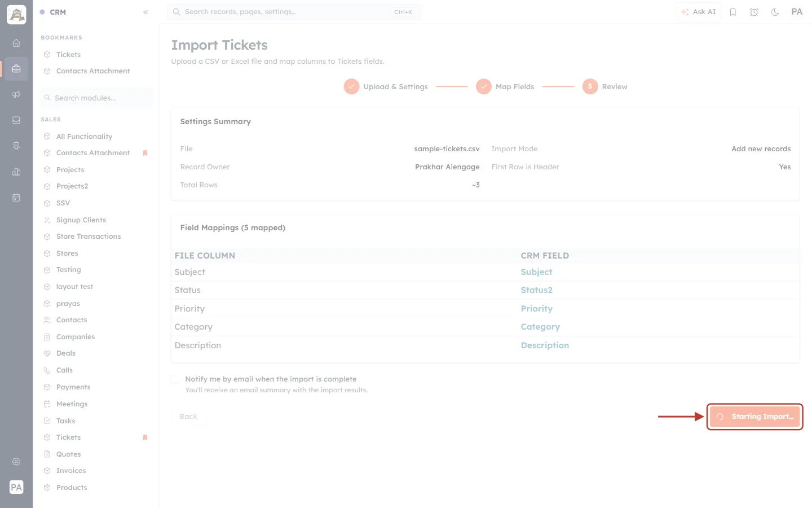The image size is (812, 508).
Task: Open the calendar icon in left rail
Action: (x=16, y=198)
